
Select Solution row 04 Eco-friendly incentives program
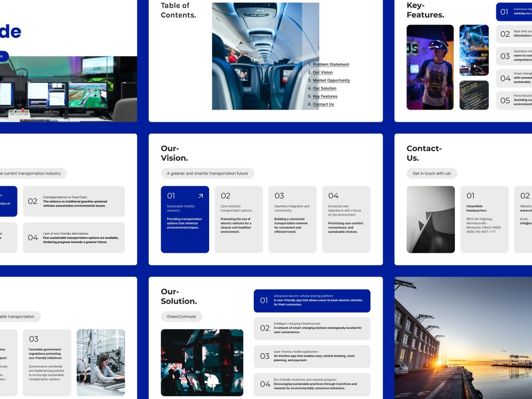pos(312,385)
